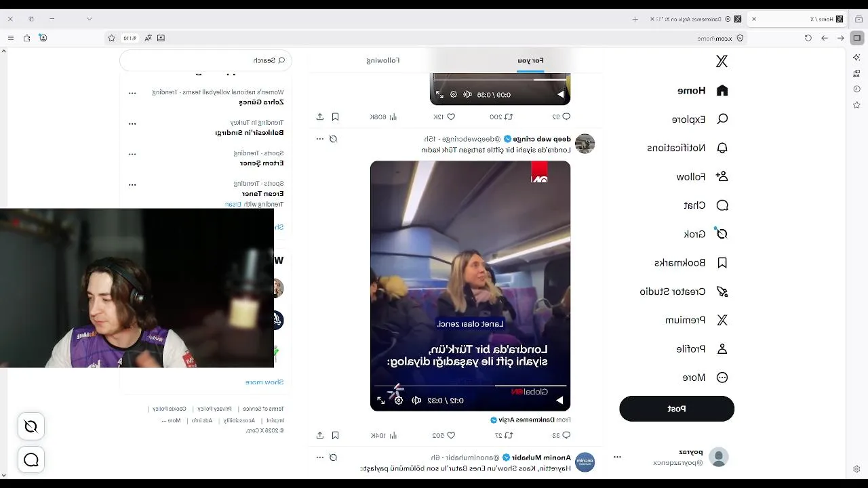Viewport: 868px width, 488px height.
Task: Play the Londra'da bir Türk'ün video
Action: point(559,401)
